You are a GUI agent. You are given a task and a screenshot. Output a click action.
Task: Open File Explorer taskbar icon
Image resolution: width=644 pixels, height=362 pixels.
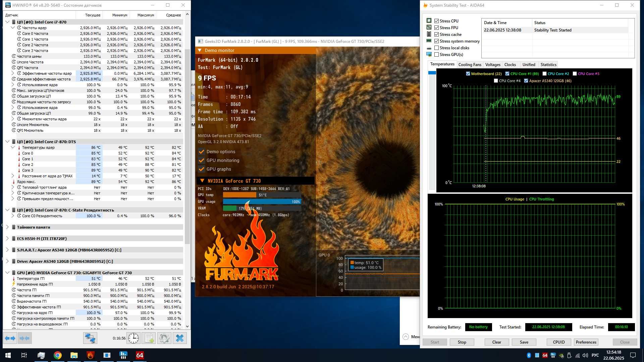click(x=74, y=355)
